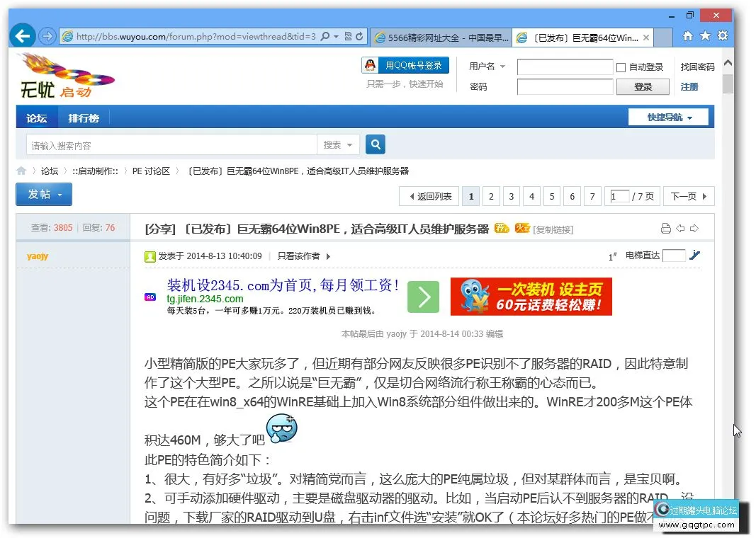Click the previous-thread arrow beside the printer icon
Screen dimensions: 756x538
coord(679,228)
